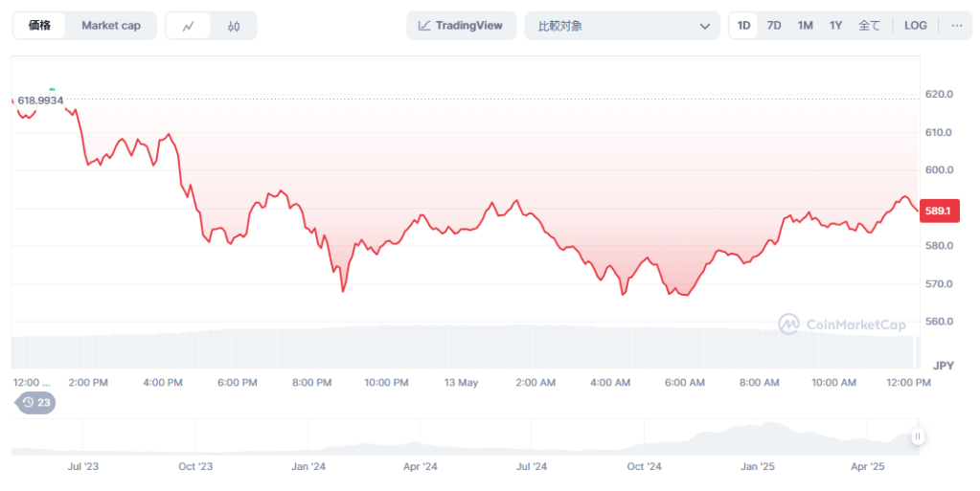Toggle LOG scale on the chart

pos(915,26)
